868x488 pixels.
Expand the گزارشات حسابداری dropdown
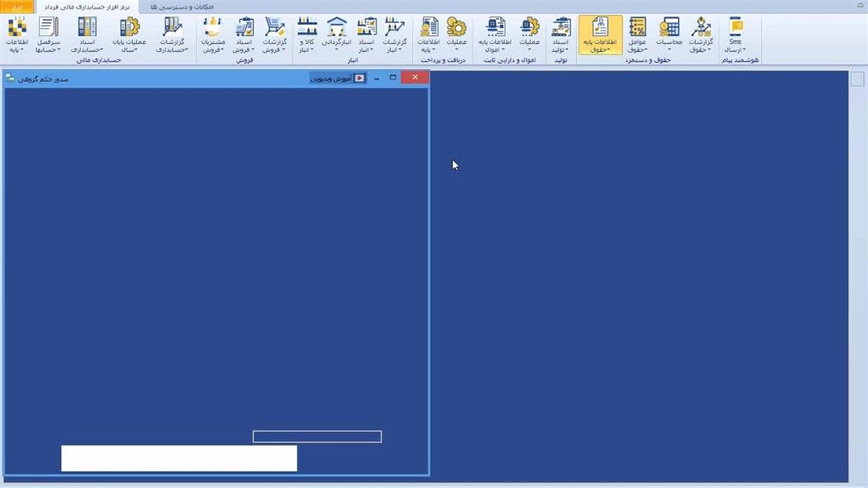pos(172,49)
